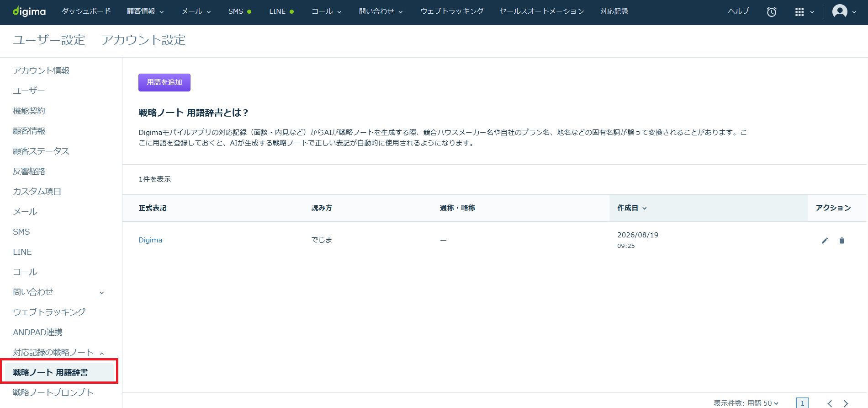The image size is (868, 408).
Task: Open 対応記録 in top navigation
Action: coord(614,11)
